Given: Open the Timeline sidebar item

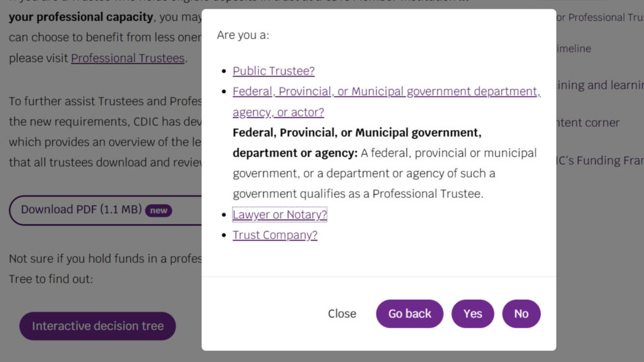Looking at the screenshot, I should 574,49.
